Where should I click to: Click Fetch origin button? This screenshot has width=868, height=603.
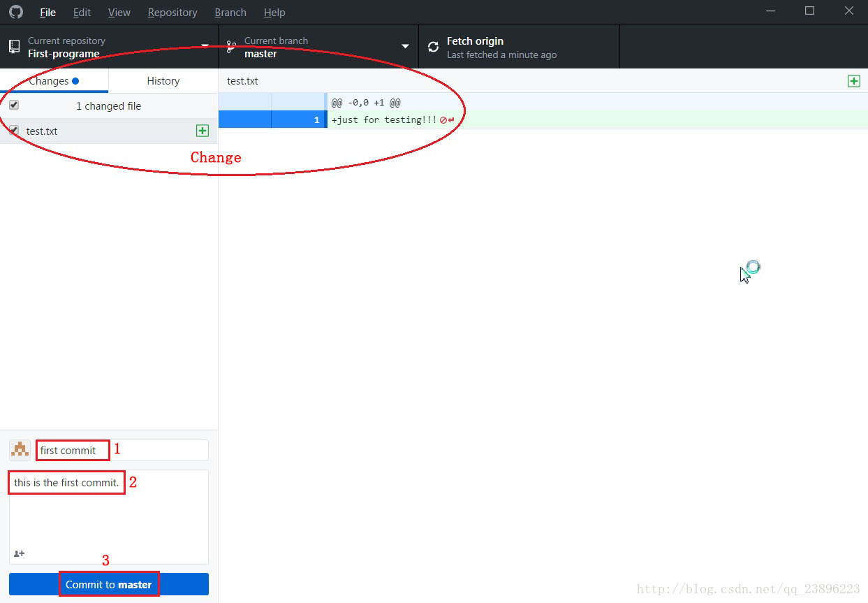pos(519,47)
